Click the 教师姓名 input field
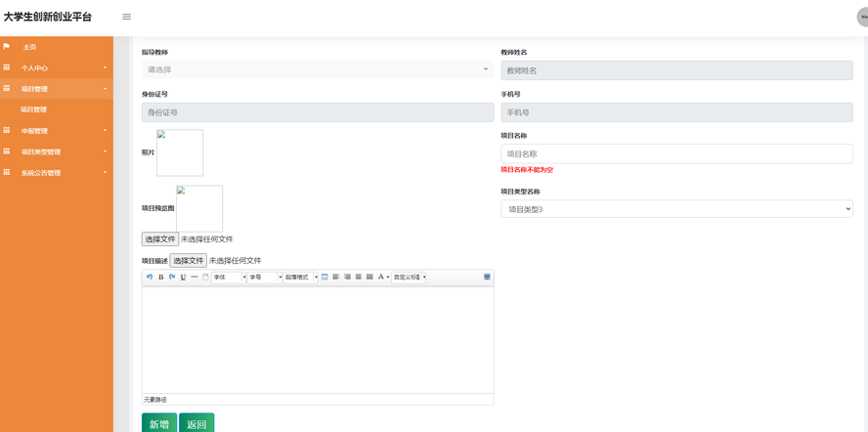This screenshot has height=432, width=868. (676, 70)
